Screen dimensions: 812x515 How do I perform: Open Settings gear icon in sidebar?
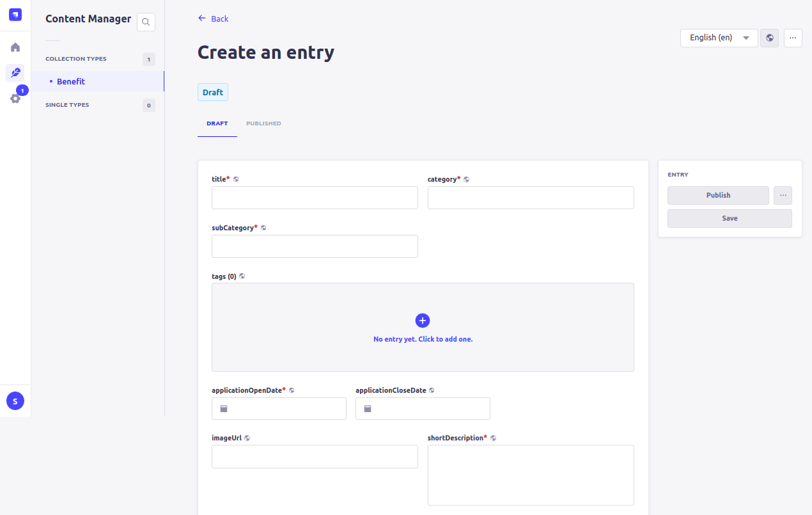(15, 99)
